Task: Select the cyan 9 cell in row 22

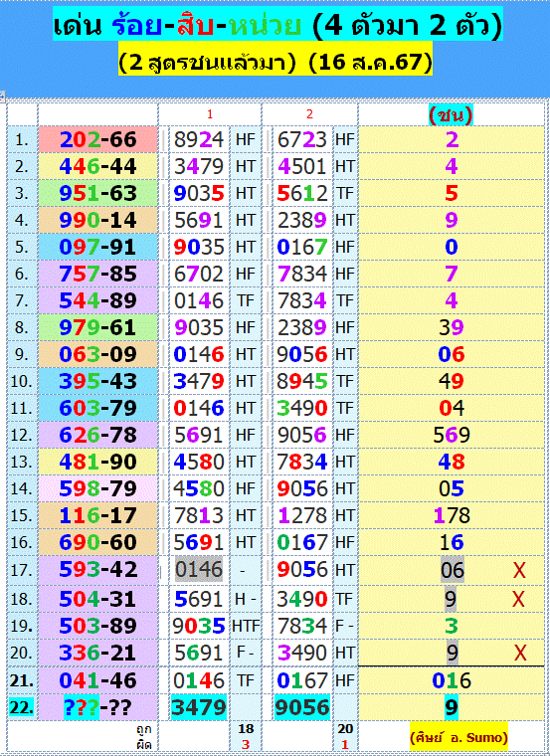Action: [452, 707]
